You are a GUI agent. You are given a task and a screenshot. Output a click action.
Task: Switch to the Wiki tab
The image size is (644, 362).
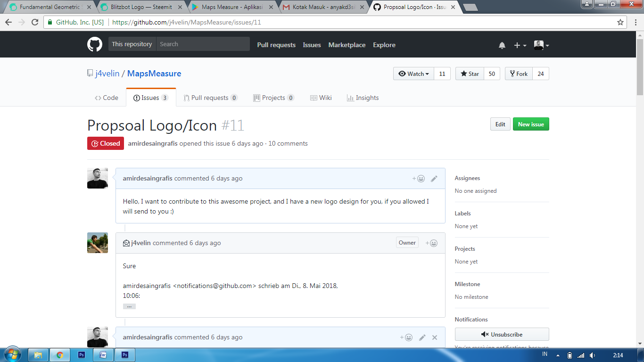[321, 98]
